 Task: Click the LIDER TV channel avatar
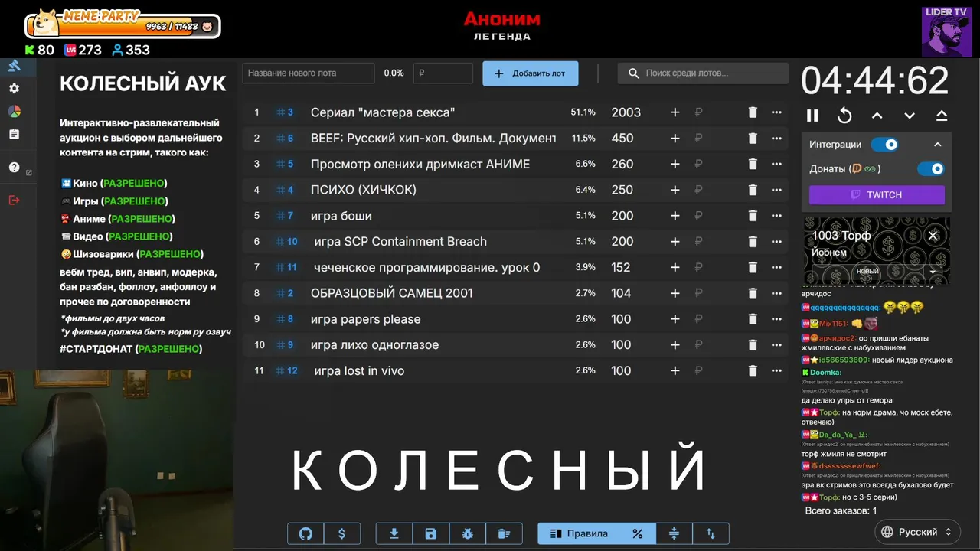click(x=947, y=31)
